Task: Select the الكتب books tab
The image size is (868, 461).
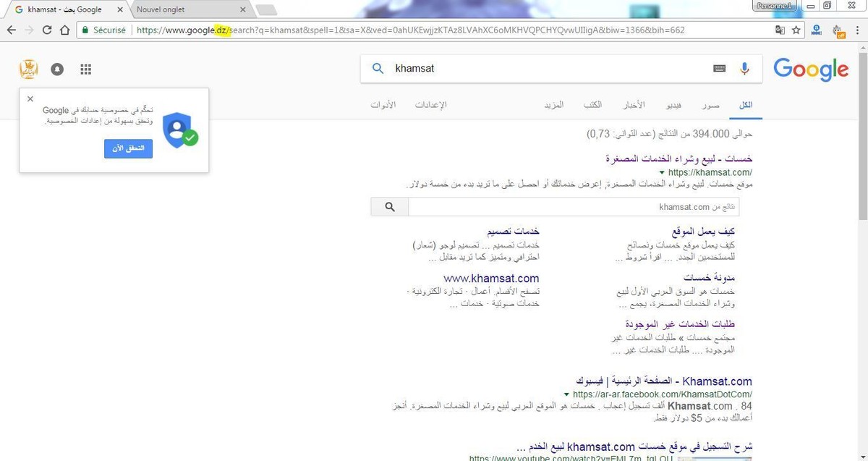Action: click(593, 105)
